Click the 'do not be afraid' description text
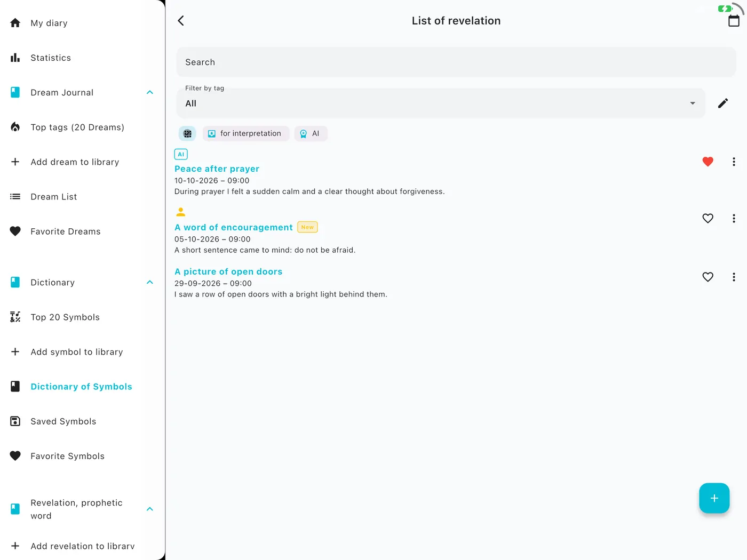The width and height of the screenshot is (747, 560). [x=265, y=250]
